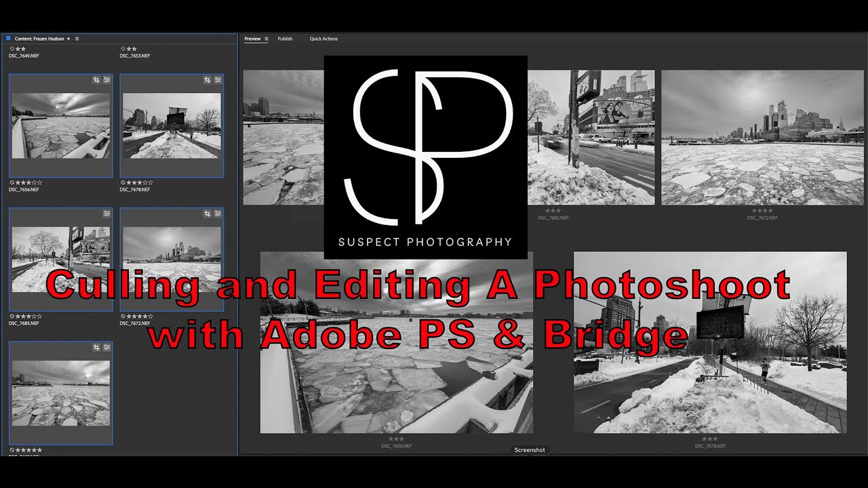Select the DSC_7672.NEF thumbnail in Content panel
The width and height of the screenshot is (868, 488).
click(172, 260)
